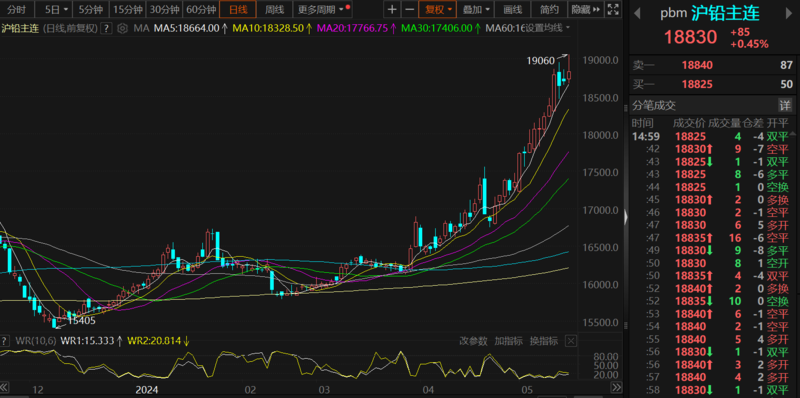
Task: Click the trade row with volume 16
Action: tap(711, 237)
